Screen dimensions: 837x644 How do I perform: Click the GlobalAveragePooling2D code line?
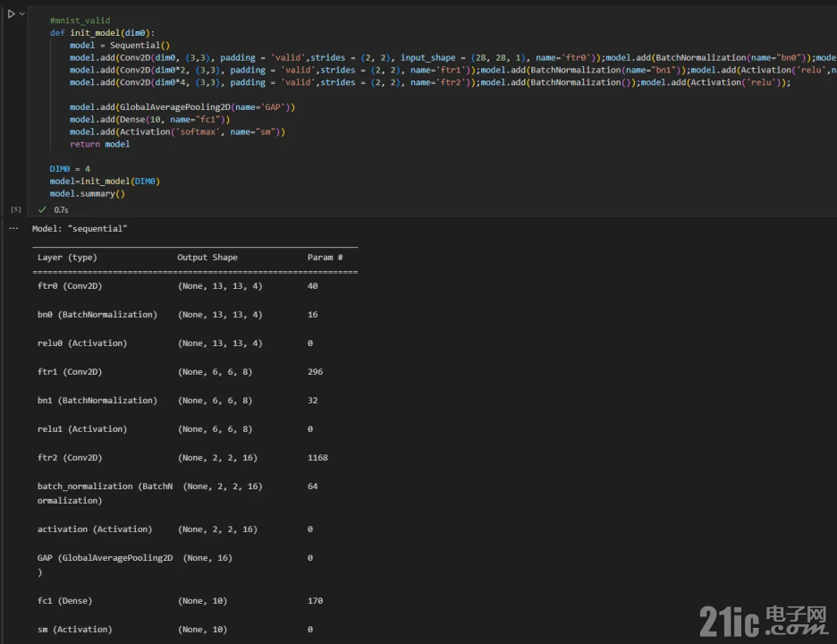pyautogui.click(x=182, y=107)
